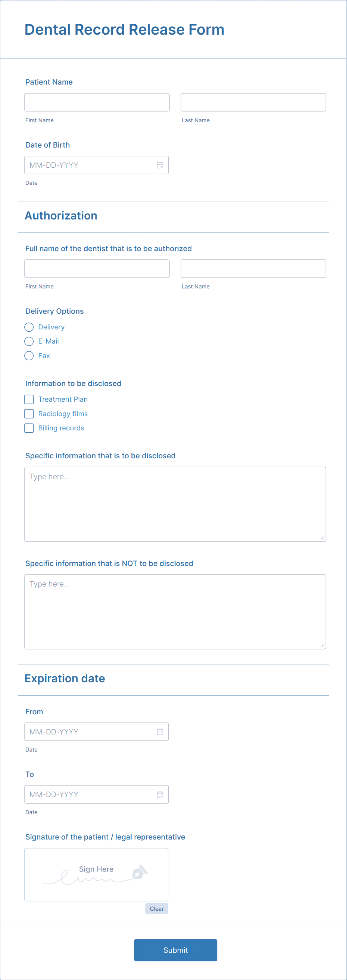Click the patient's First Name field
This screenshot has height=980, width=347.
[97, 102]
